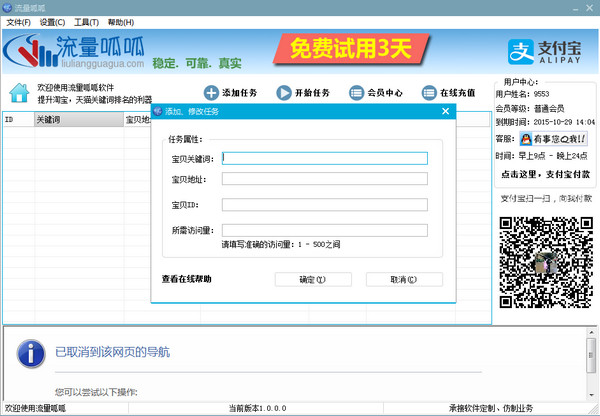Click the blue info icon in bottom panel
Screen dimensions: 600x416
(32, 353)
